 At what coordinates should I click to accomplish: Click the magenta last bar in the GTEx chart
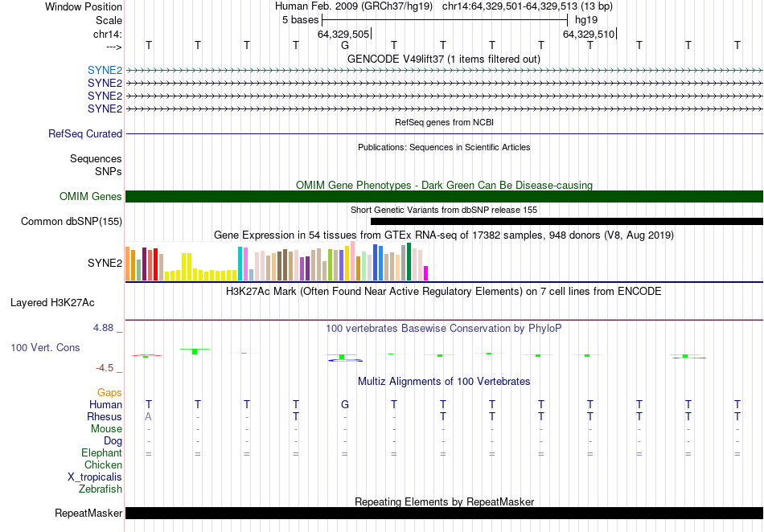tap(426, 273)
